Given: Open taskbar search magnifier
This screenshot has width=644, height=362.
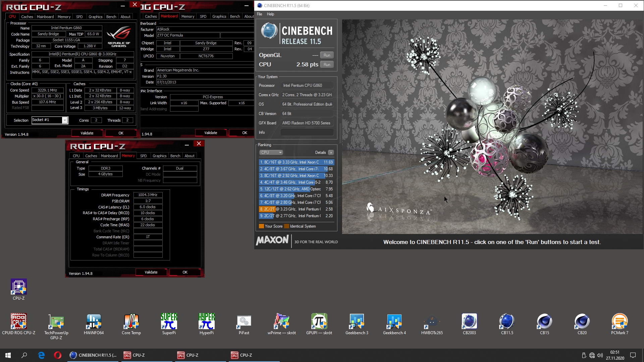Looking at the screenshot, I should 24,355.
